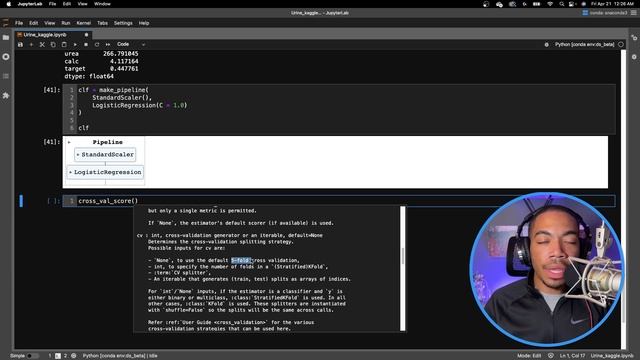The image size is (640, 360).
Task: Open the Extension Manager puzzle icon
Action: coord(6,96)
